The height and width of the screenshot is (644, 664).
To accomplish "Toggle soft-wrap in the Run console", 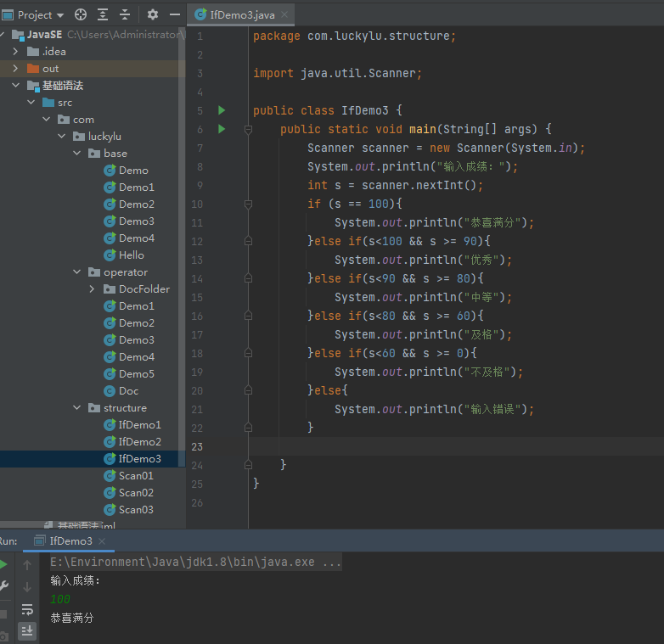I will pyautogui.click(x=27, y=609).
